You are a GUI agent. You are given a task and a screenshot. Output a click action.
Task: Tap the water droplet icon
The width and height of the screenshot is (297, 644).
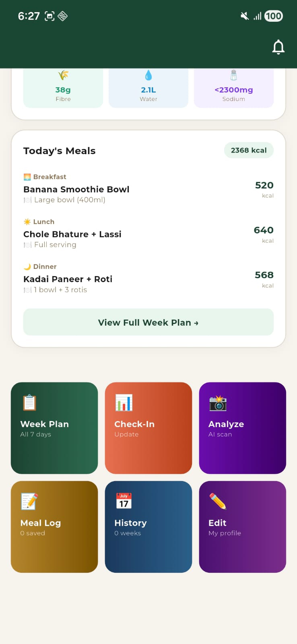click(x=148, y=74)
